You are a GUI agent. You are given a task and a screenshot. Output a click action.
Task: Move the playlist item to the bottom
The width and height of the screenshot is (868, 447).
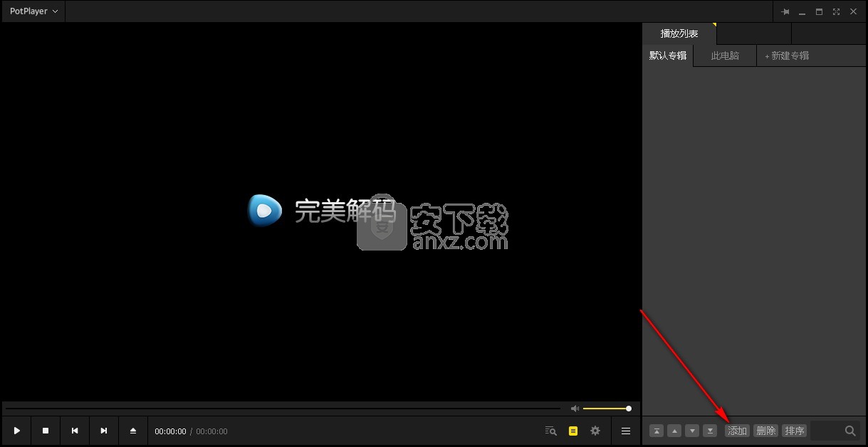pos(710,431)
